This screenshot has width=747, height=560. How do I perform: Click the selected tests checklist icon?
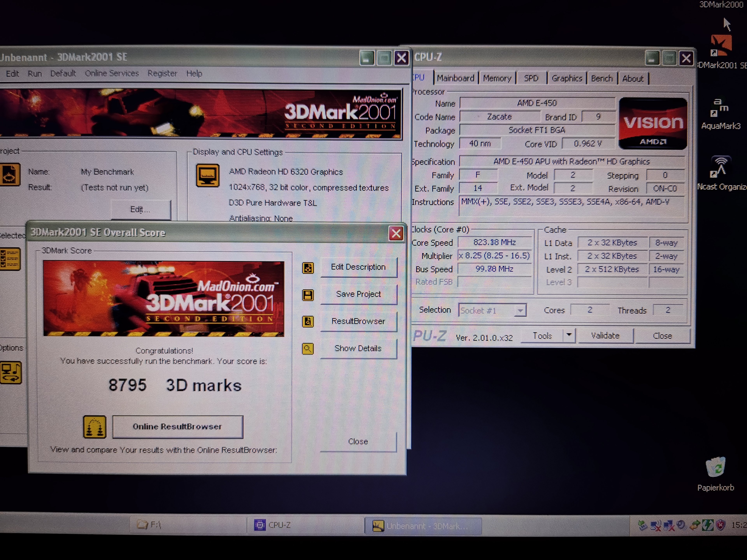[10, 259]
